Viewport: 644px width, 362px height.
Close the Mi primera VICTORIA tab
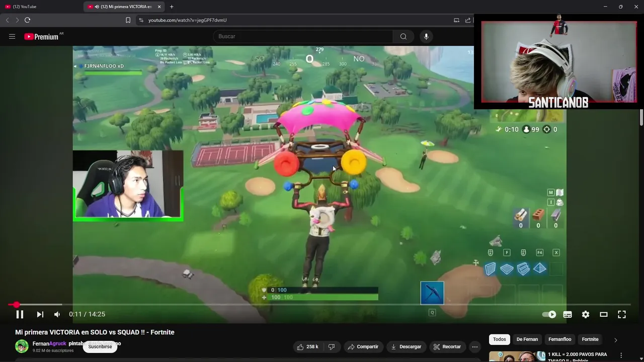tap(159, 7)
